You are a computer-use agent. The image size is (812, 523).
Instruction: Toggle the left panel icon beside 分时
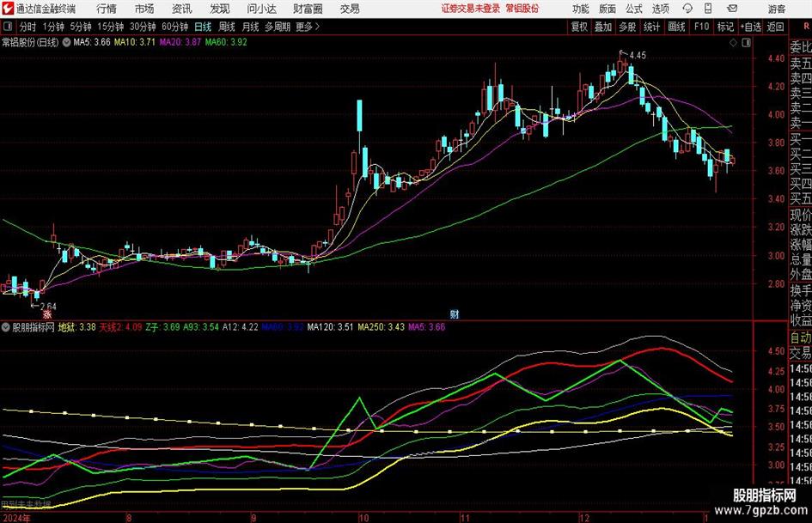click(x=7, y=27)
